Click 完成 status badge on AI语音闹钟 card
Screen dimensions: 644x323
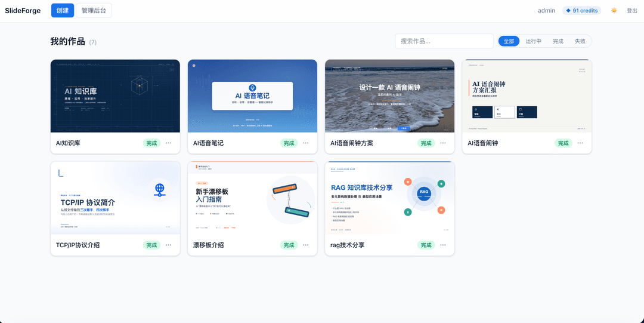(x=563, y=143)
